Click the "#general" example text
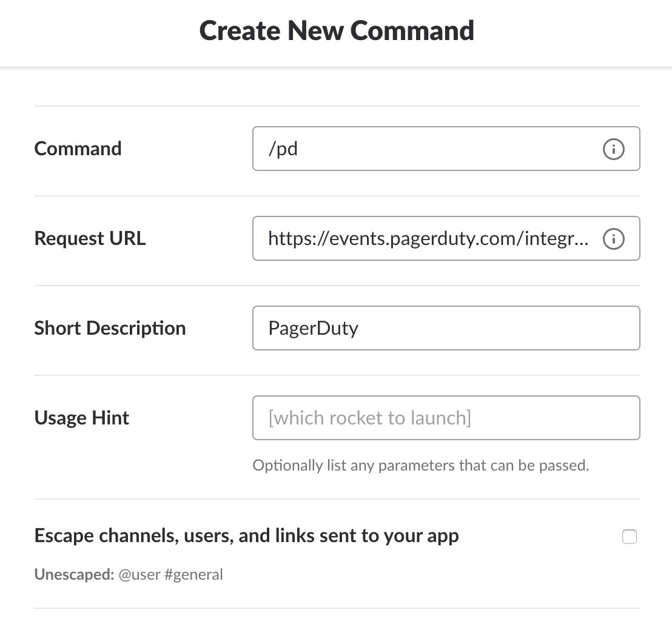The height and width of the screenshot is (627, 672). 193,574
